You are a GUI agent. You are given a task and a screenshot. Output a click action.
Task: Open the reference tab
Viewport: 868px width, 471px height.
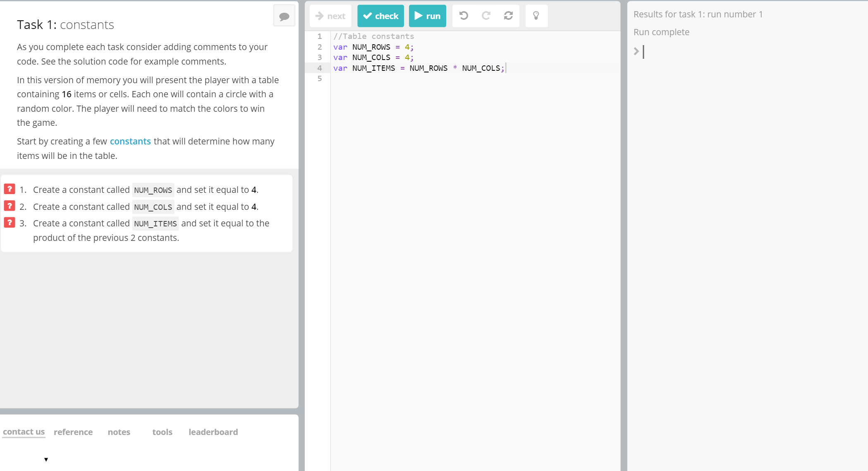73,432
